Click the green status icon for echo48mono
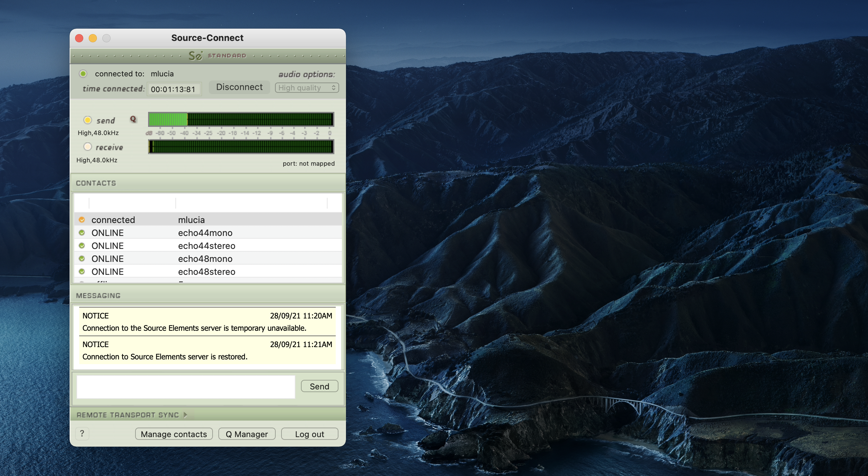This screenshot has width=868, height=476. coord(82,259)
